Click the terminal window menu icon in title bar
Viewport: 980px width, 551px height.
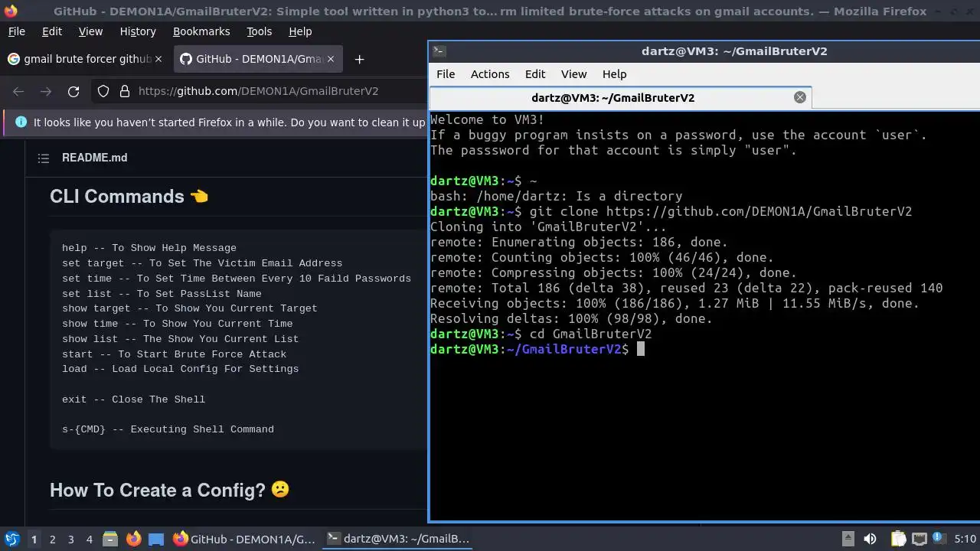439,51
